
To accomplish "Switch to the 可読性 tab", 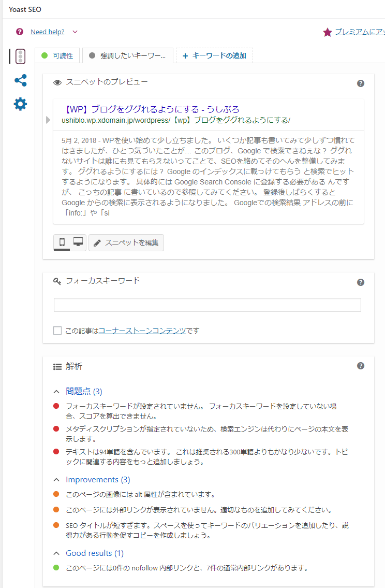I will pyautogui.click(x=57, y=55).
